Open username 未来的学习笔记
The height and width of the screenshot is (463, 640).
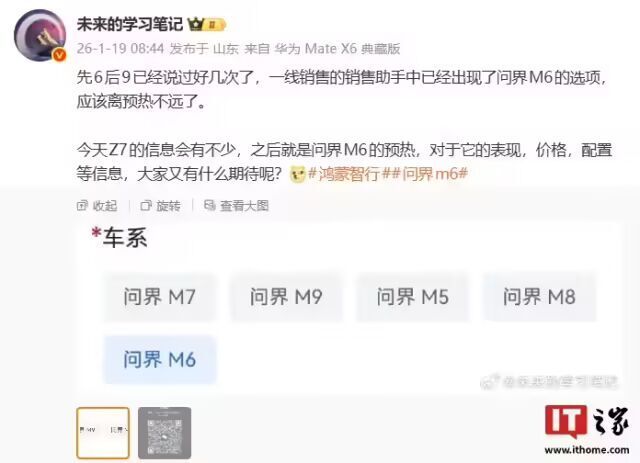[130, 24]
